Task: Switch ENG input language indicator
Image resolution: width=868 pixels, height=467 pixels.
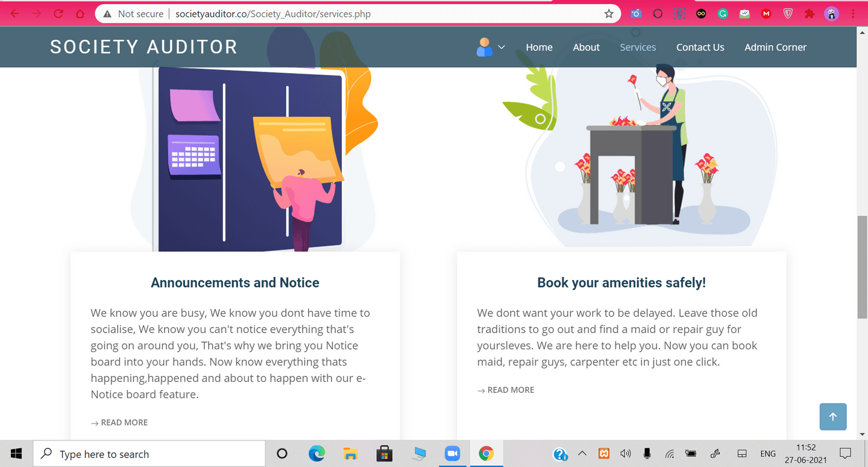Action: click(768, 454)
